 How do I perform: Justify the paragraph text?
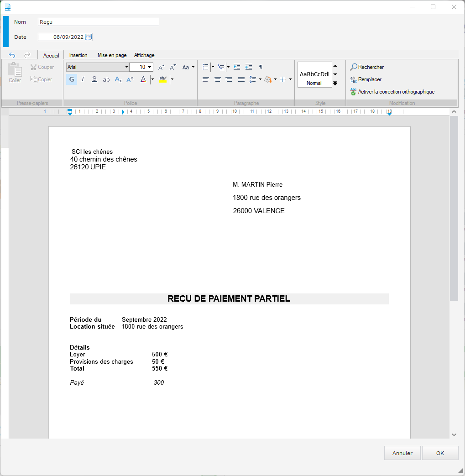241,79
